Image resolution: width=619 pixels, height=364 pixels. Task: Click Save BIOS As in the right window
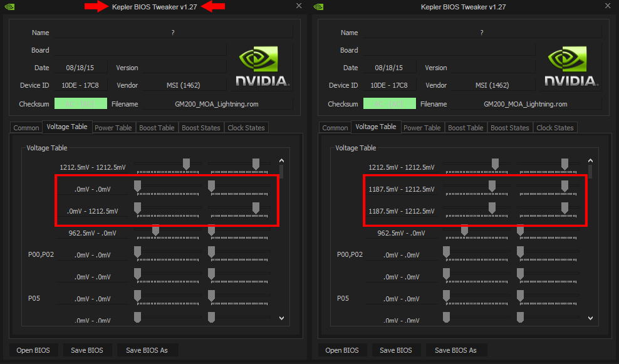[455, 350]
